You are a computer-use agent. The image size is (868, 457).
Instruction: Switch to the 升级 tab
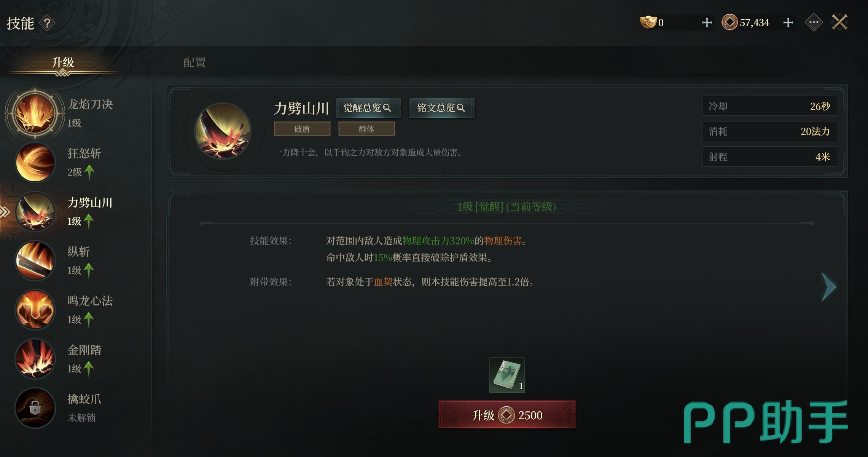pyautogui.click(x=63, y=62)
